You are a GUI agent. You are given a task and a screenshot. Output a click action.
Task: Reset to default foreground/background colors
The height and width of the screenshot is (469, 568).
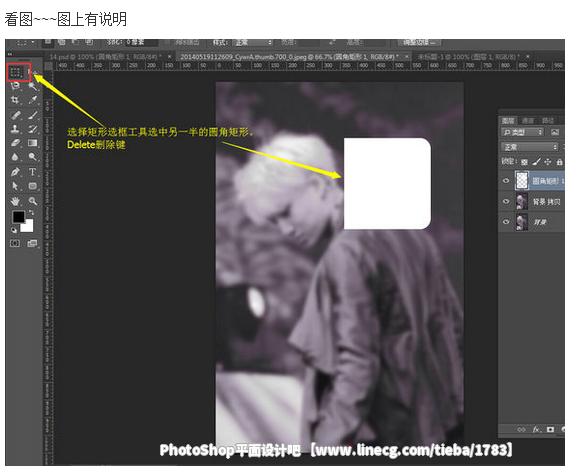click(14, 230)
